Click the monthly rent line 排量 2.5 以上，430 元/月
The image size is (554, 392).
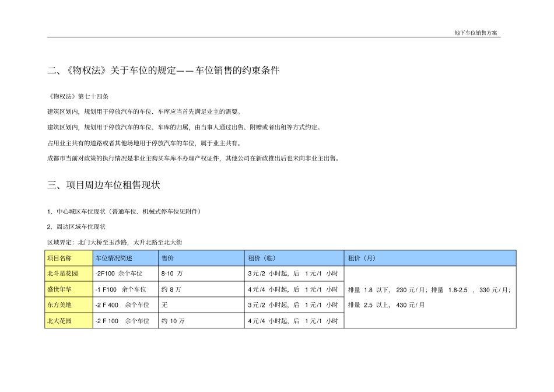[x=386, y=304]
